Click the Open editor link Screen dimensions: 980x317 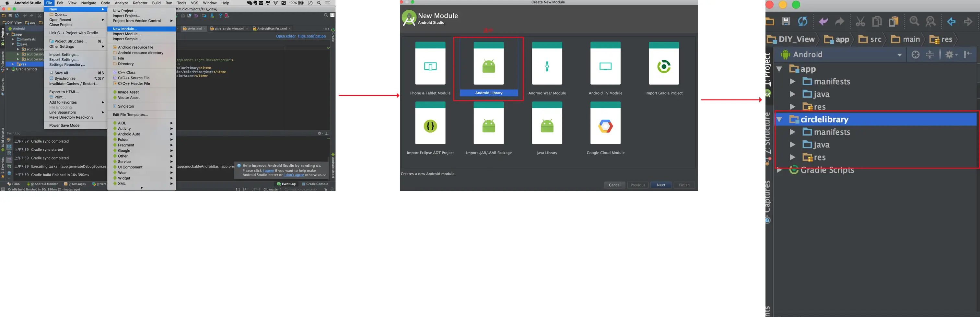286,36
